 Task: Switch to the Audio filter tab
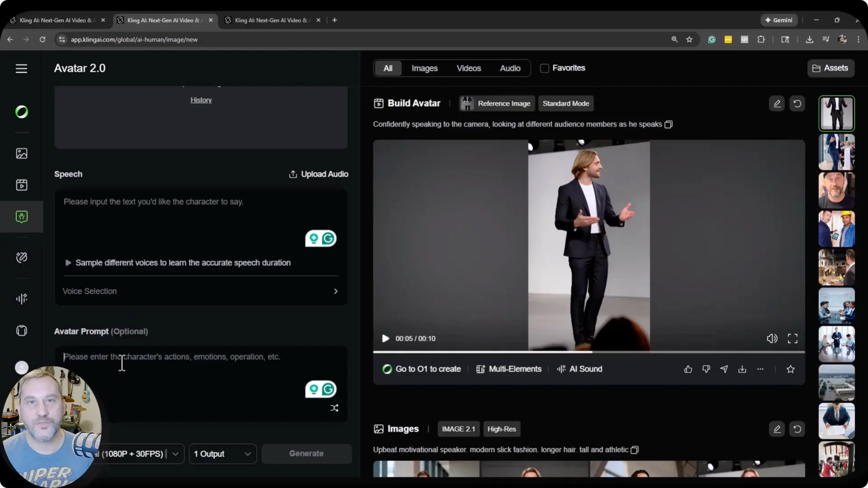click(510, 68)
